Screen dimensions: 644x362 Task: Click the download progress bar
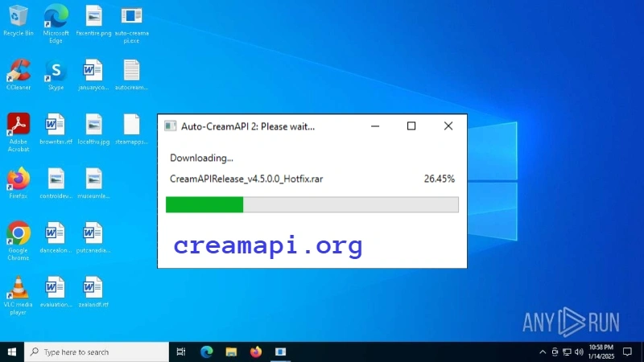312,204
